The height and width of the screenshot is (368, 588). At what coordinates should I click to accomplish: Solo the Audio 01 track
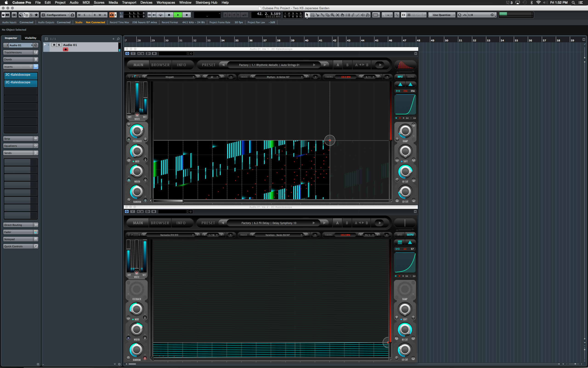point(59,45)
